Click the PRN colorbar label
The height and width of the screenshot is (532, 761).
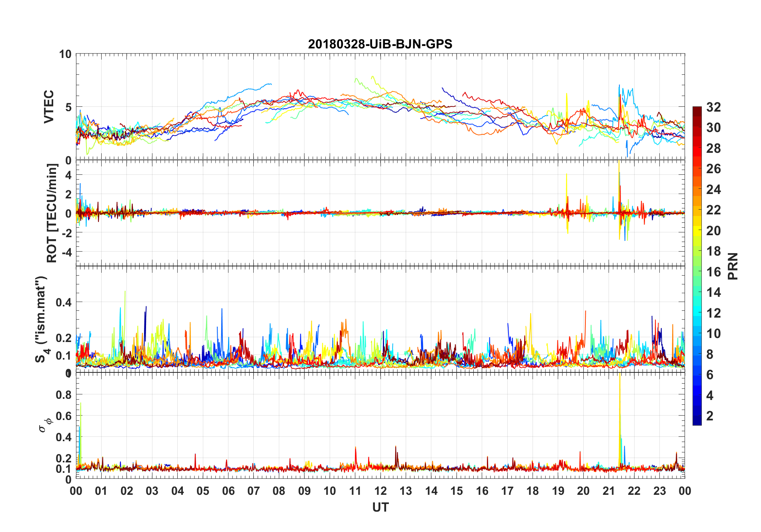click(733, 266)
